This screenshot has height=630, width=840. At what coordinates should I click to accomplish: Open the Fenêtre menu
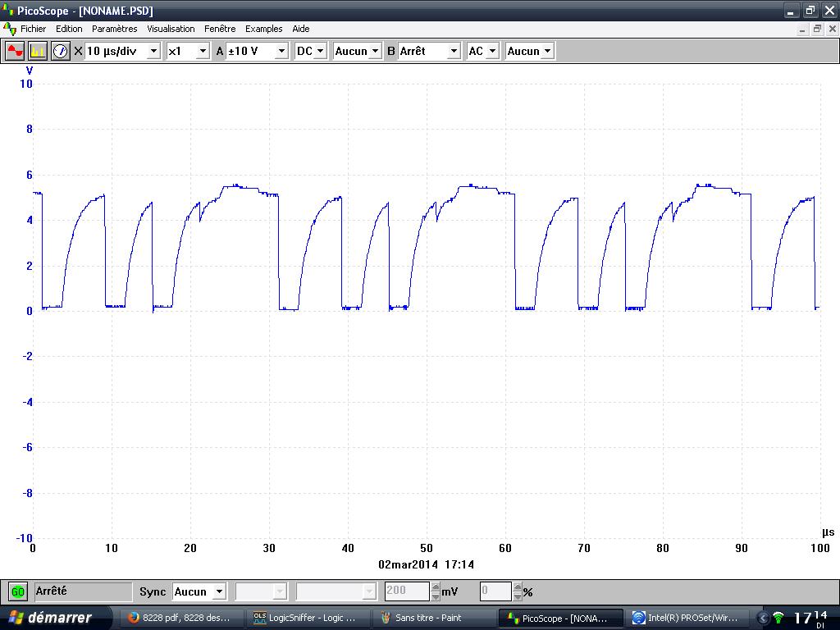[x=220, y=29]
